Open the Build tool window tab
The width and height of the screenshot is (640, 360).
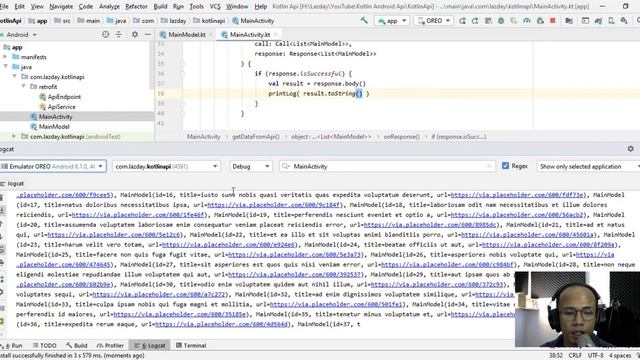77,345
